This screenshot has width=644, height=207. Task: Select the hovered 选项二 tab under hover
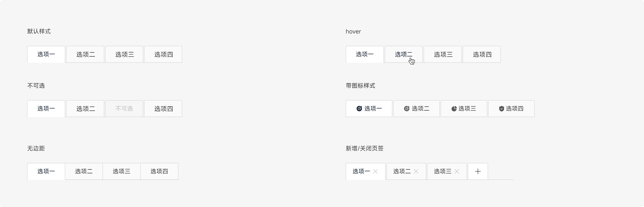(404, 54)
